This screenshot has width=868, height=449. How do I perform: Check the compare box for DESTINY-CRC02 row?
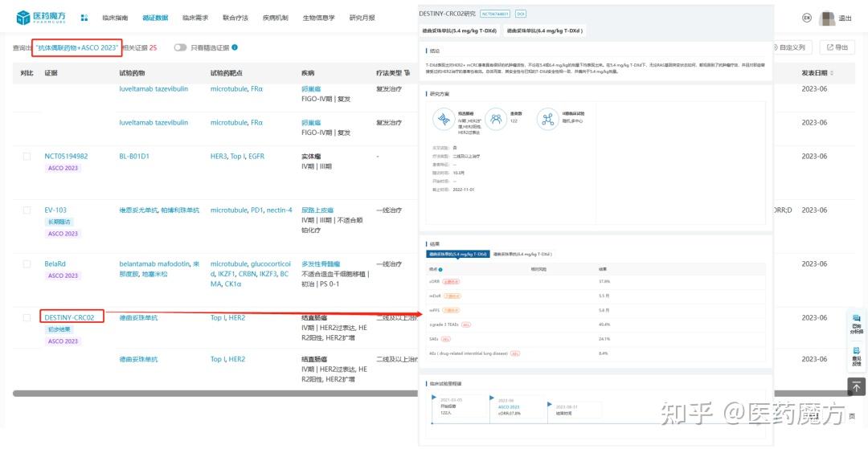(x=27, y=317)
